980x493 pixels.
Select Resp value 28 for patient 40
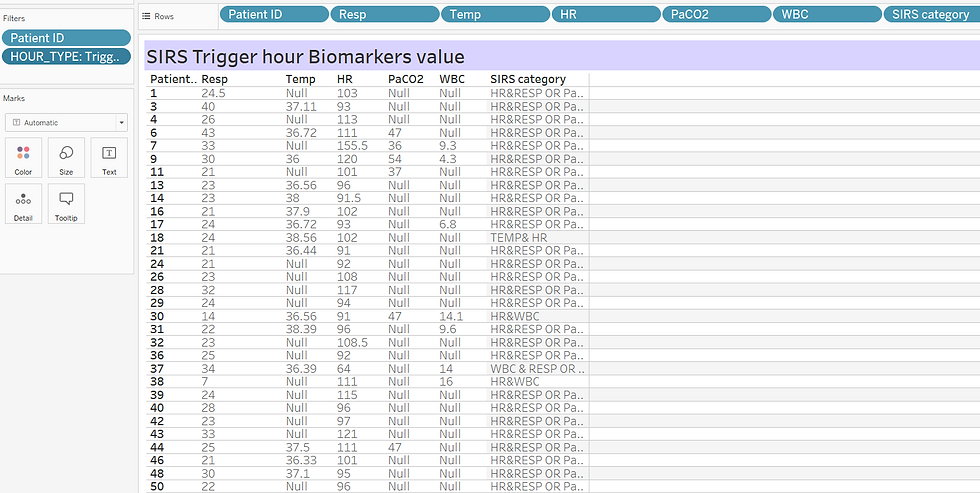point(208,408)
